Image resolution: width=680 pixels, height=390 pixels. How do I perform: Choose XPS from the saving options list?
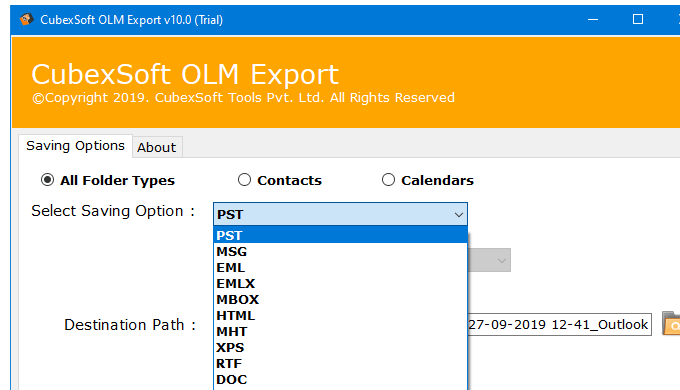tap(340, 347)
